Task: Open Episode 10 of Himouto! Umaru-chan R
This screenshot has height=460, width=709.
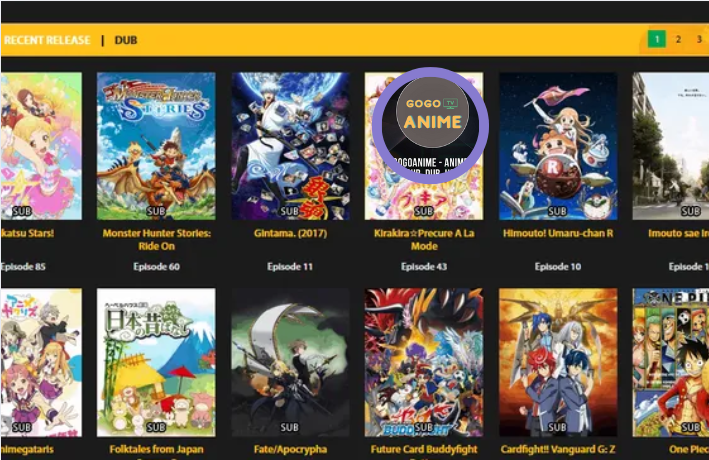Action: (x=558, y=267)
